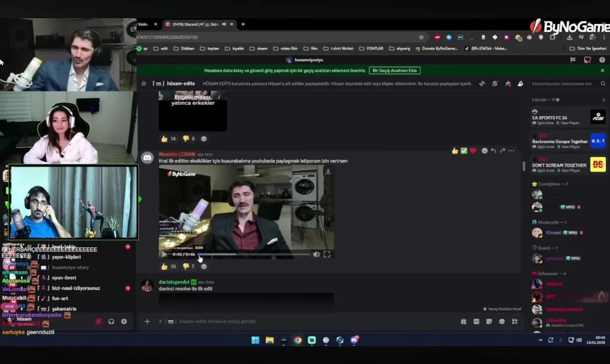The width and height of the screenshot is (610, 364).
Task: Dismiss the green passkey banner
Action: coord(602,70)
